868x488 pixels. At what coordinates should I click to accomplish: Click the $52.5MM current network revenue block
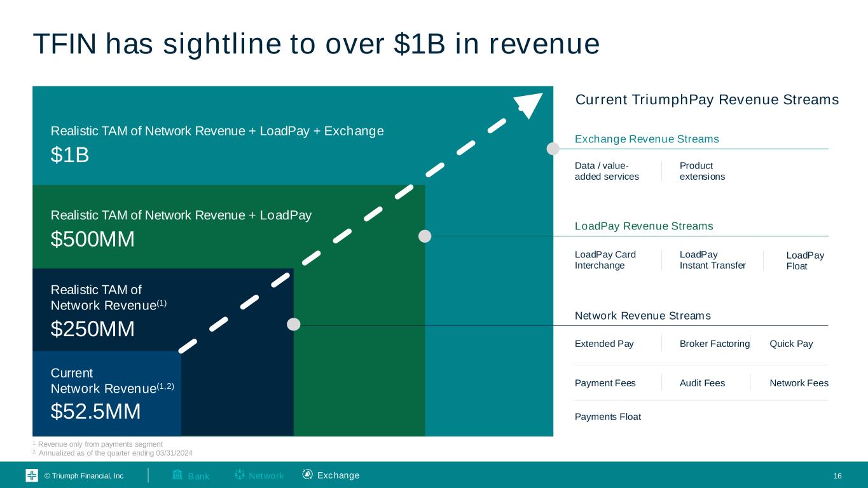[x=95, y=412]
